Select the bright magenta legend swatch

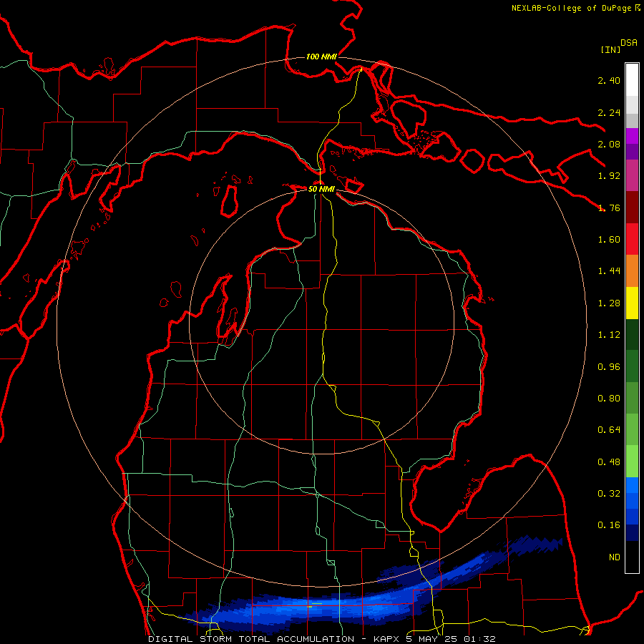click(632, 136)
